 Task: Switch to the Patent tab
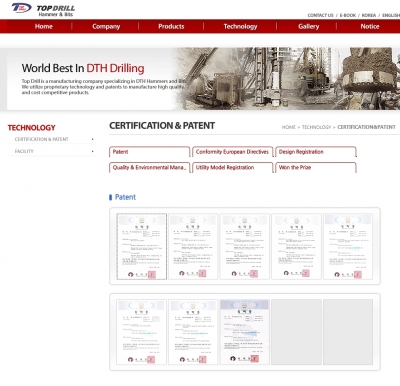tap(149, 152)
